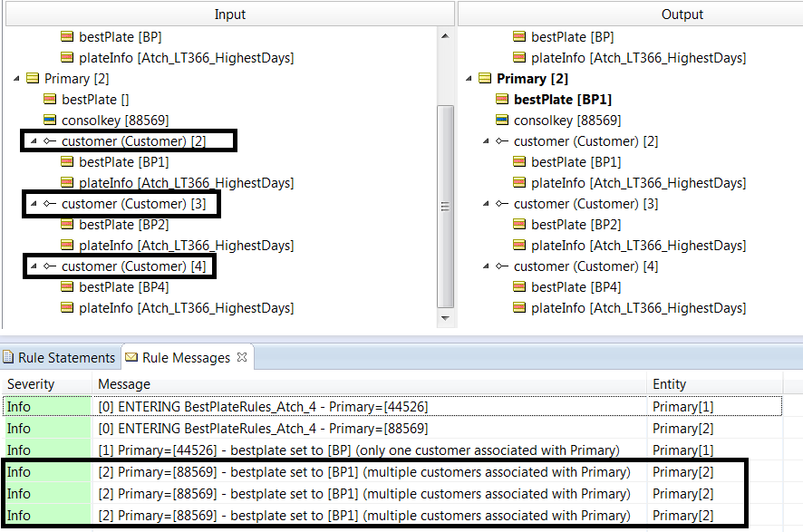Image resolution: width=803 pixels, height=532 pixels.
Task: Sort messages by the Severity column header
Action: pos(47,384)
